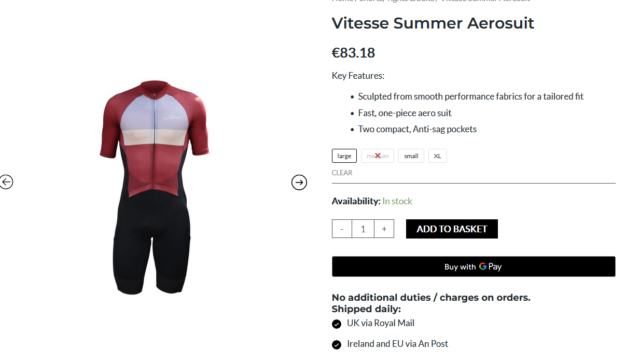Click the €83.18 price
This screenshot has width=626, height=364.
[x=353, y=53]
